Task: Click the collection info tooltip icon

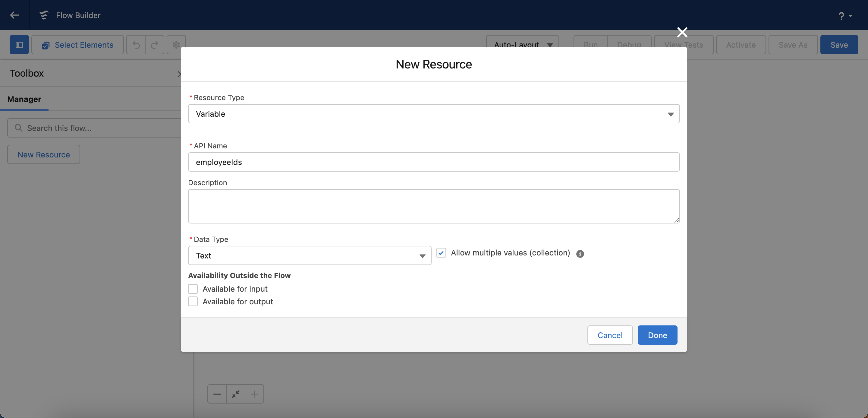Action: point(580,254)
